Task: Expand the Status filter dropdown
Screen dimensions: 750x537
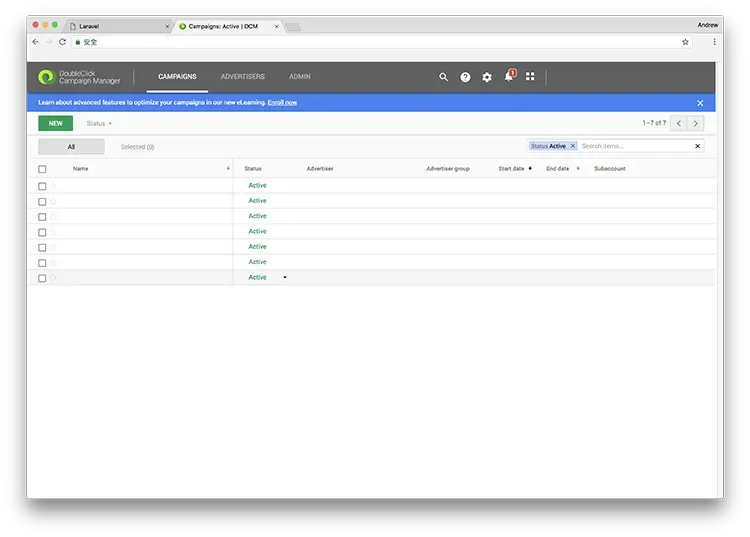Action: pos(99,123)
